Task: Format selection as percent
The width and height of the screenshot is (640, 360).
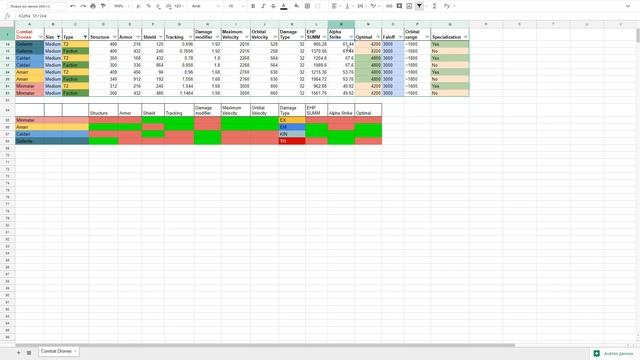Action: pyautogui.click(x=149, y=6)
